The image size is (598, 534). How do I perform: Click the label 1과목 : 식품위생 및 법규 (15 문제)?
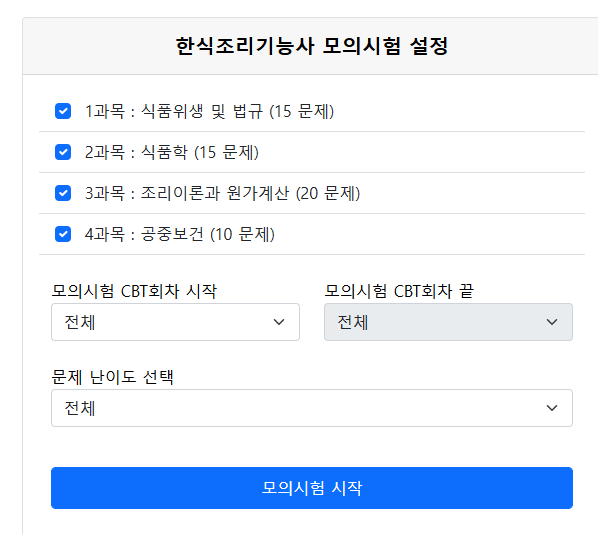tap(209, 111)
